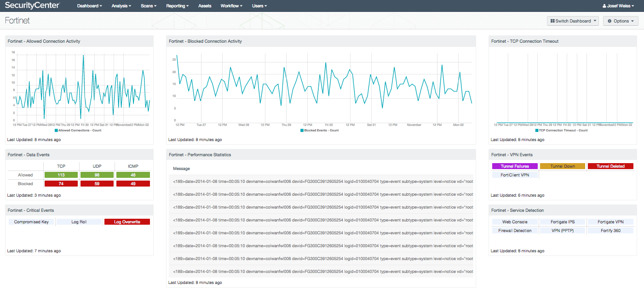Select the Compromised Key indicator
The height and width of the screenshot is (295, 644).
(31, 222)
